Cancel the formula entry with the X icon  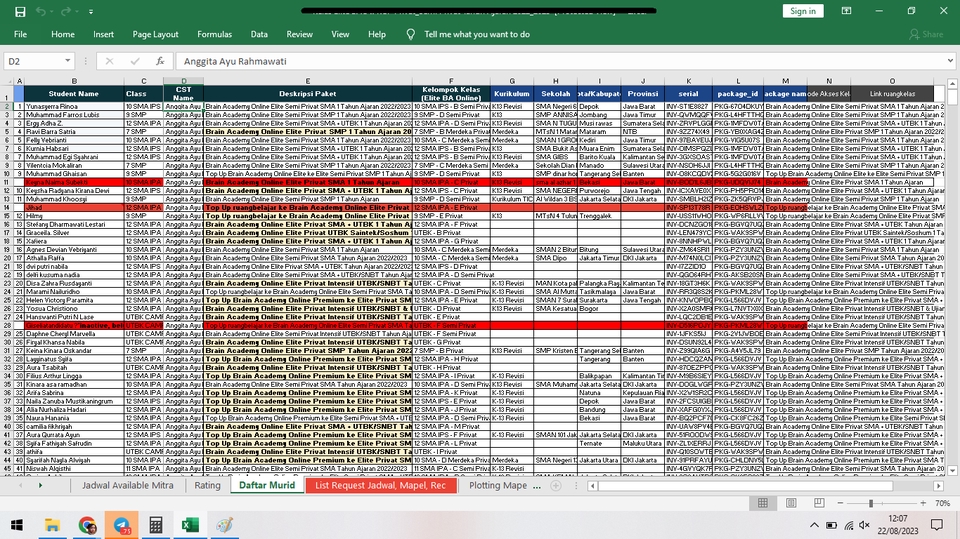point(110,61)
